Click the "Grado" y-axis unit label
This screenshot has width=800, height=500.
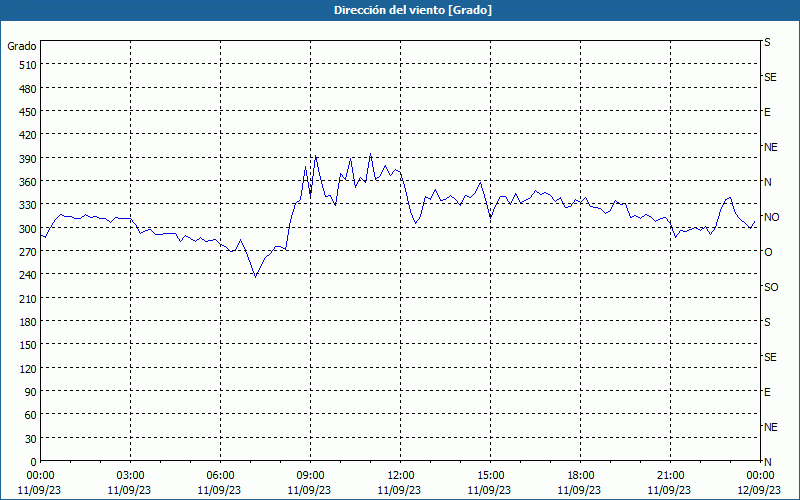[x=22, y=46]
